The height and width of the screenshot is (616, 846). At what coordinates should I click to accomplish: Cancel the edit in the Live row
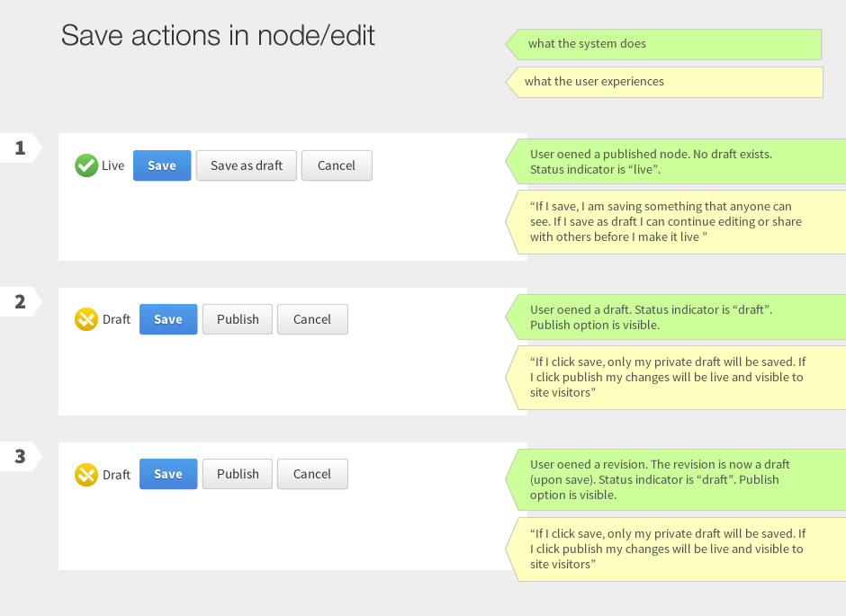click(x=337, y=165)
